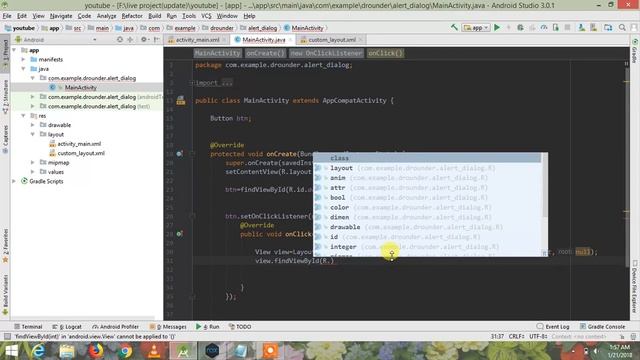
Task: Start debugging with the Debug app icon
Action: click(x=520, y=27)
